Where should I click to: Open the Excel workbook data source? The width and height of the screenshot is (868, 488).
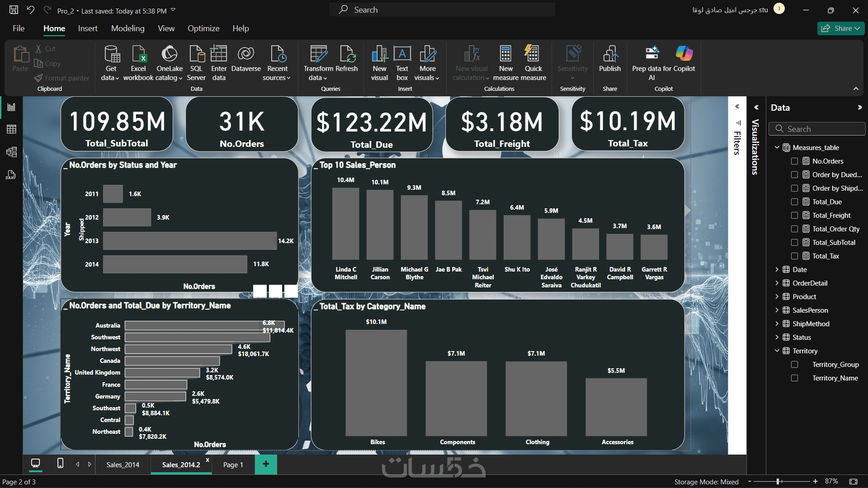tap(138, 54)
